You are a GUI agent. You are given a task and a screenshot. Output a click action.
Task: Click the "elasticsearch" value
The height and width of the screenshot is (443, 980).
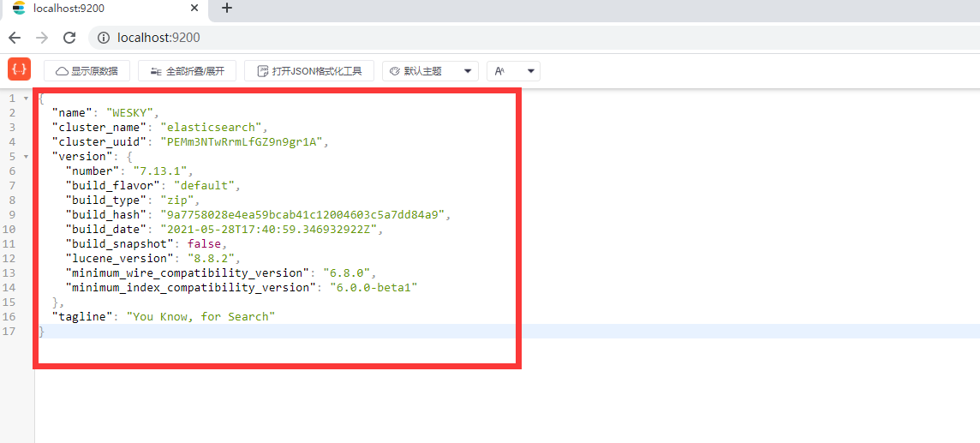[212, 128]
